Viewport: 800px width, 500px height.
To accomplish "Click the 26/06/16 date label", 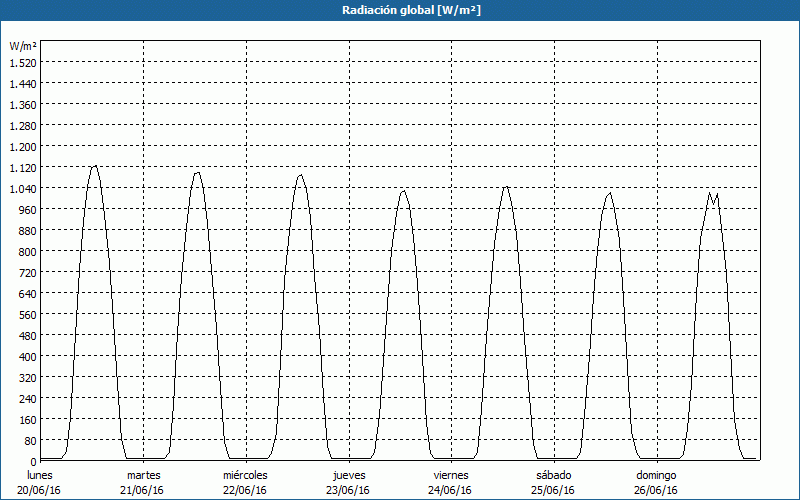I will (656, 490).
